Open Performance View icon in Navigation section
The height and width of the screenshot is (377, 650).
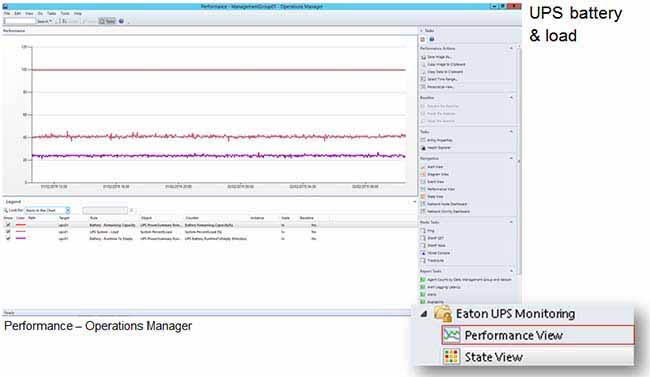pyautogui.click(x=423, y=189)
